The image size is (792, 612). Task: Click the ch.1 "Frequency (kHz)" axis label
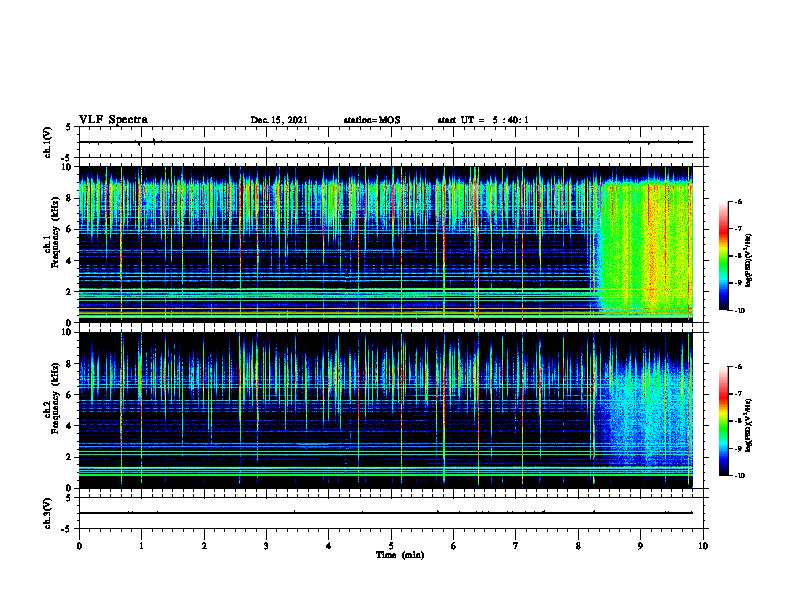coord(55,232)
